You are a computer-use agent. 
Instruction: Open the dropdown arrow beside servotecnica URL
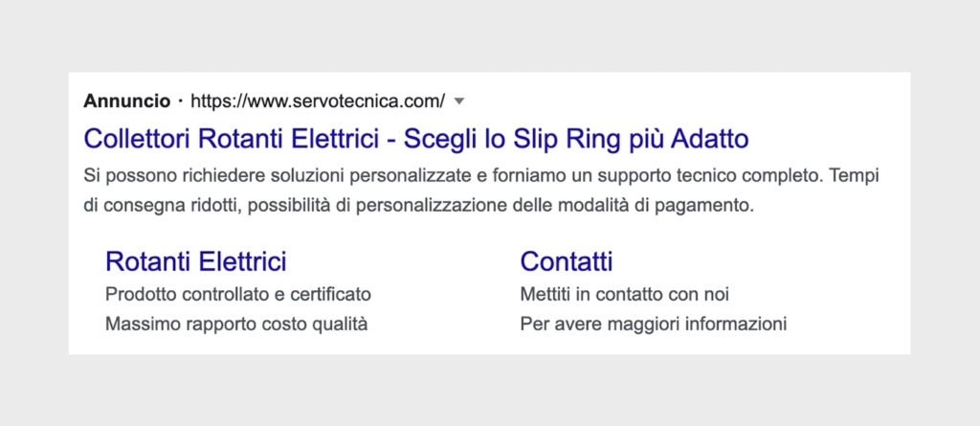[459, 101]
